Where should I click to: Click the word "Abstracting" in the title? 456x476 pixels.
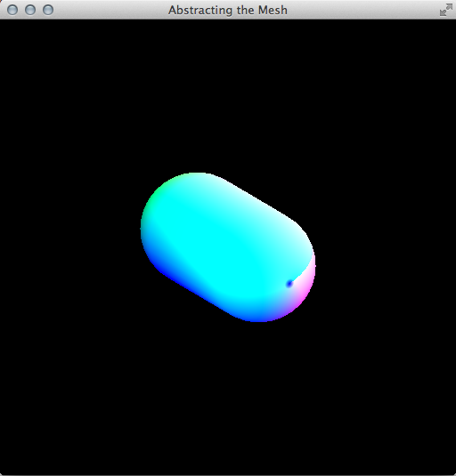pos(200,10)
